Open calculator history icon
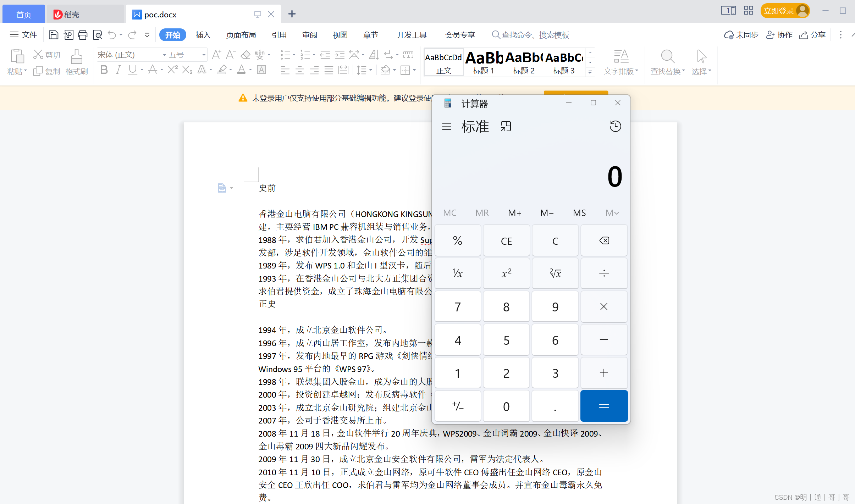The width and height of the screenshot is (855, 504). (616, 126)
